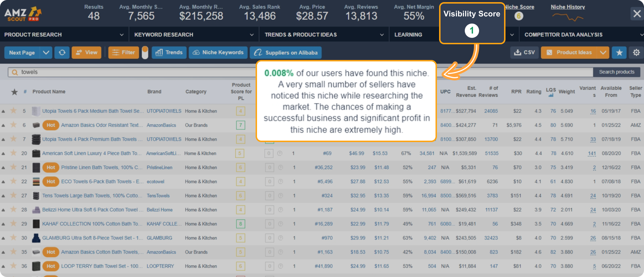Open Niche Keywords
The image size is (644, 277).
click(x=218, y=52)
